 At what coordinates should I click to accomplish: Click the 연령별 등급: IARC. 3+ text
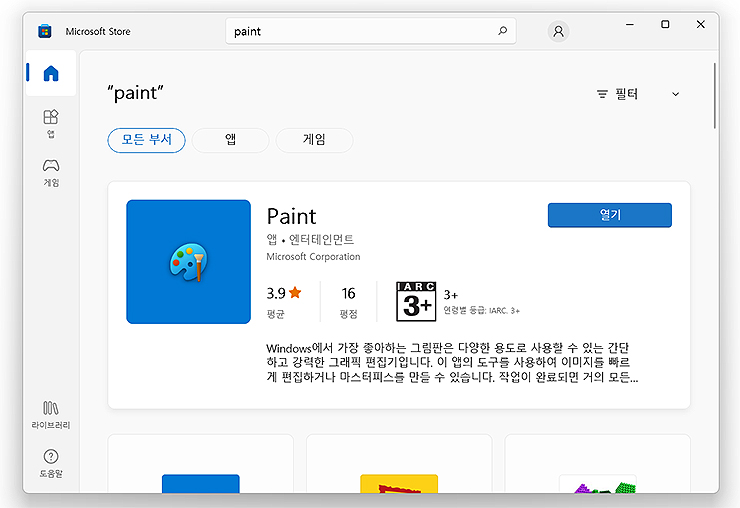tap(481, 310)
